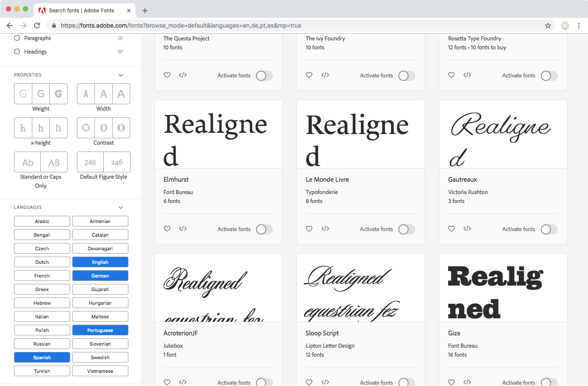Activate Rosetta Type Foundry fonts toggle
Image resolution: width=588 pixels, height=386 pixels.
[x=549, y=76]
